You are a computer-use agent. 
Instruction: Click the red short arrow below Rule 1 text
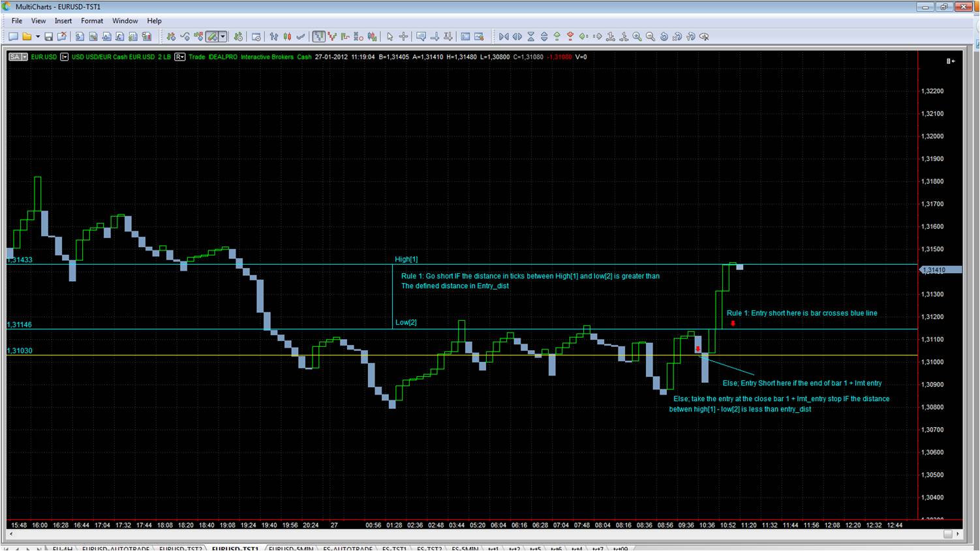[733, 323]
